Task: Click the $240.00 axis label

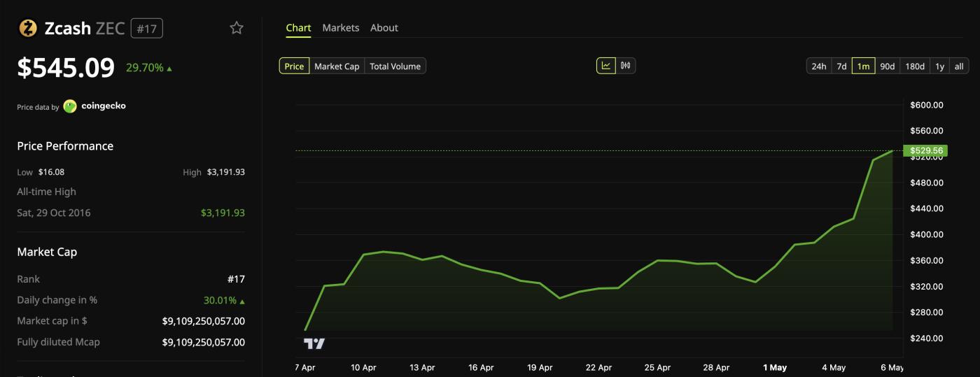Action: pos(927,339)
